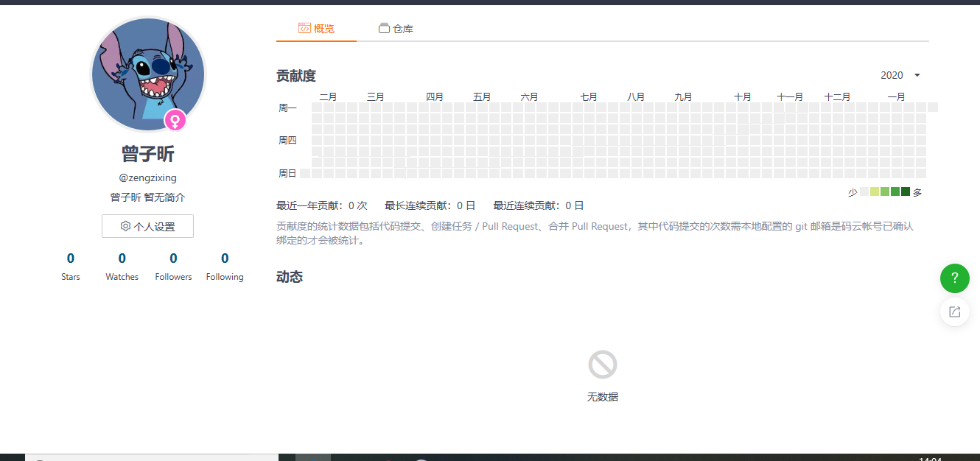Click the lightest gray legend swatch
980x461 pixels.
point(864,192)
